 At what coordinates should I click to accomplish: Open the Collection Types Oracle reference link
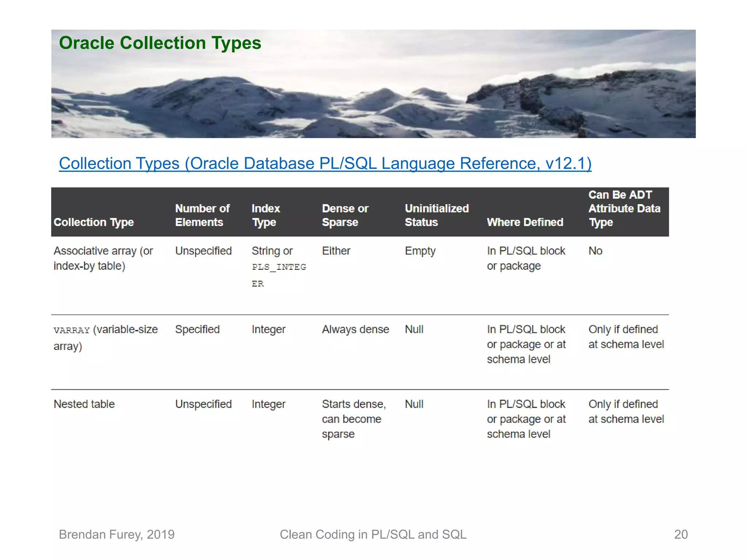click(325, 163)
